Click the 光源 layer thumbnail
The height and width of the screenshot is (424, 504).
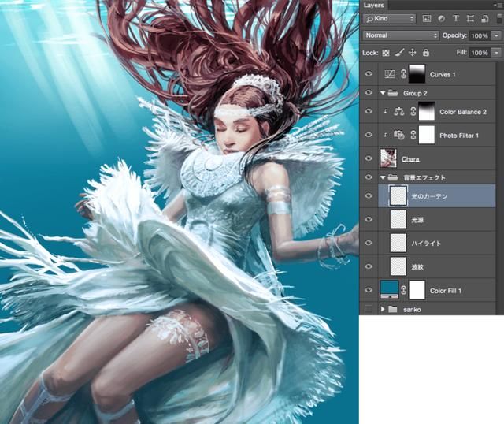pyautogui.click(x=398, y=219)
